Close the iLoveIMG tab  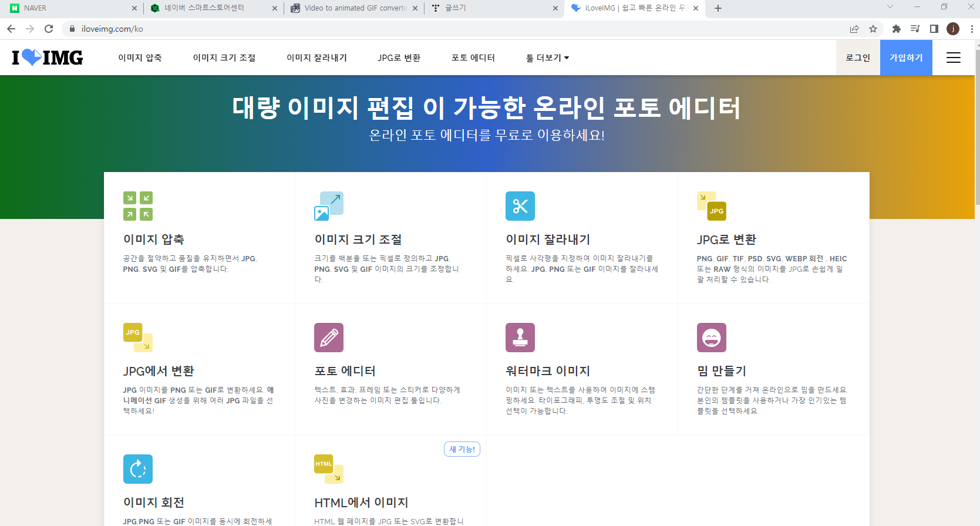click(x=696, y=8)
